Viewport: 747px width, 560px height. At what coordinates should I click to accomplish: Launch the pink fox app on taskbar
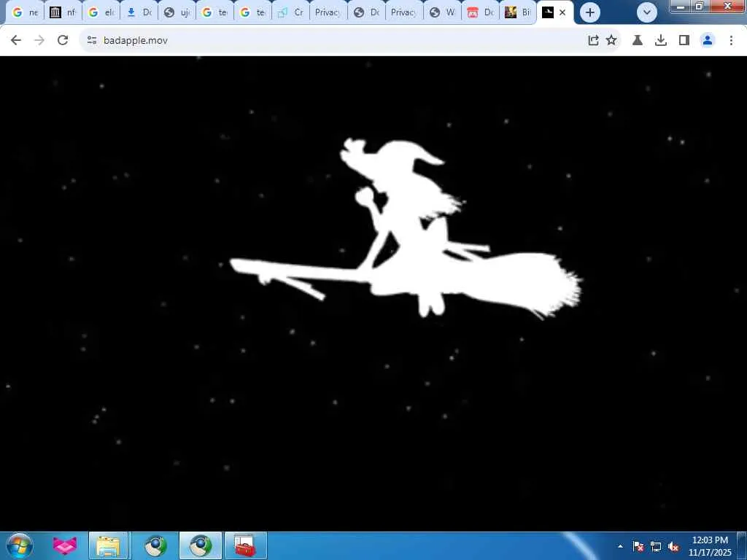[x=65, y=545]
